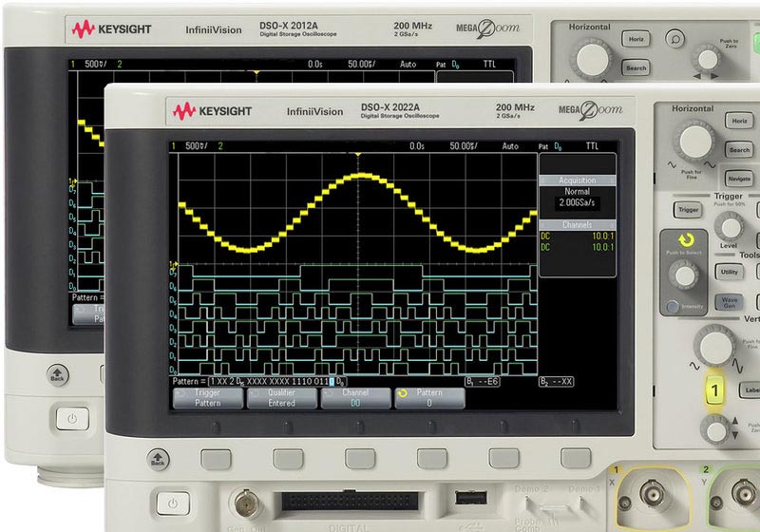Select the Qualifier Entered softkey
The width and height of the screenshot is (760, 532).
tap(281, 398)
